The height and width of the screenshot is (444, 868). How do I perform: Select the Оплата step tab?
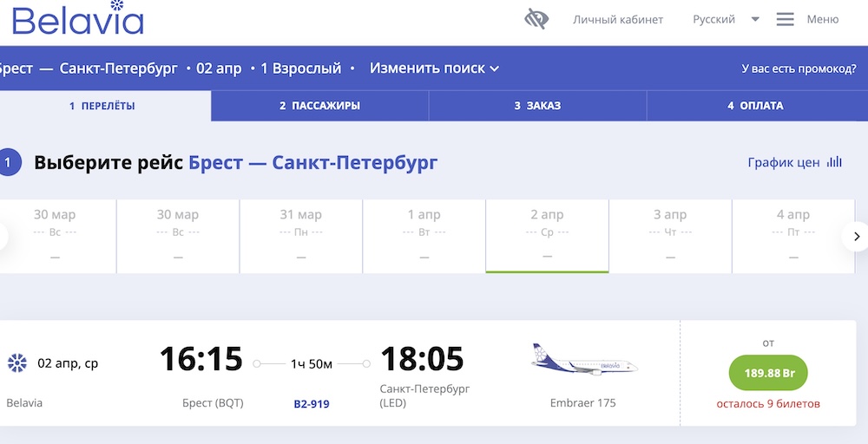[x=755, y=106]
